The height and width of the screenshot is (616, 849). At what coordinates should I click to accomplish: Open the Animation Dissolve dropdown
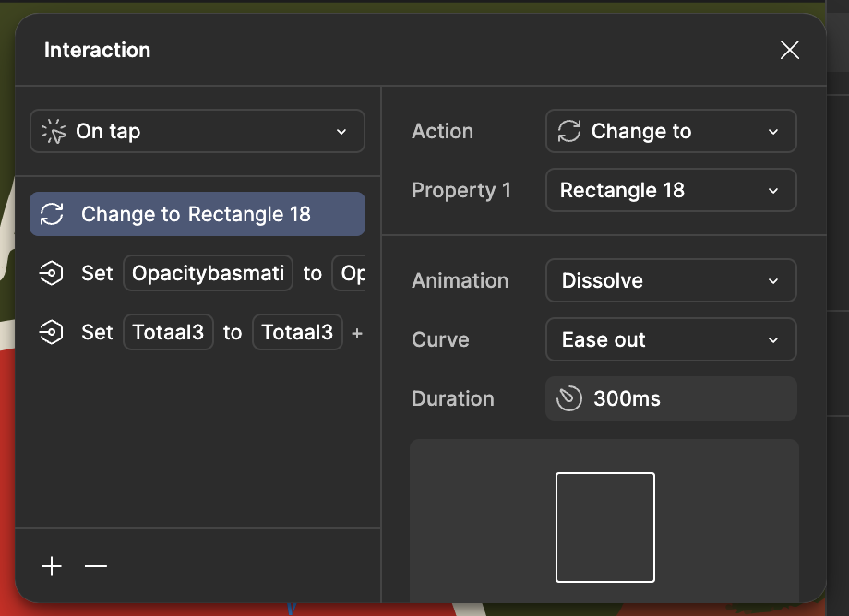671,281
